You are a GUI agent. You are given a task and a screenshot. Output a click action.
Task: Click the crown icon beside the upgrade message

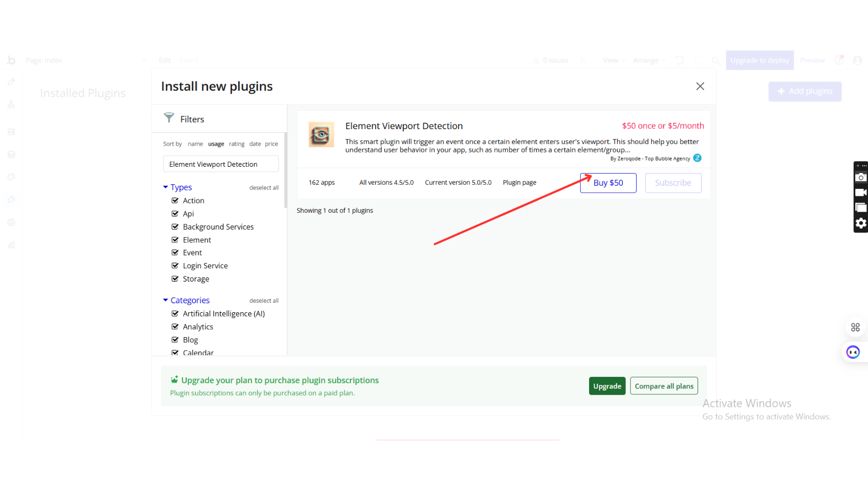tap(174, 379)
